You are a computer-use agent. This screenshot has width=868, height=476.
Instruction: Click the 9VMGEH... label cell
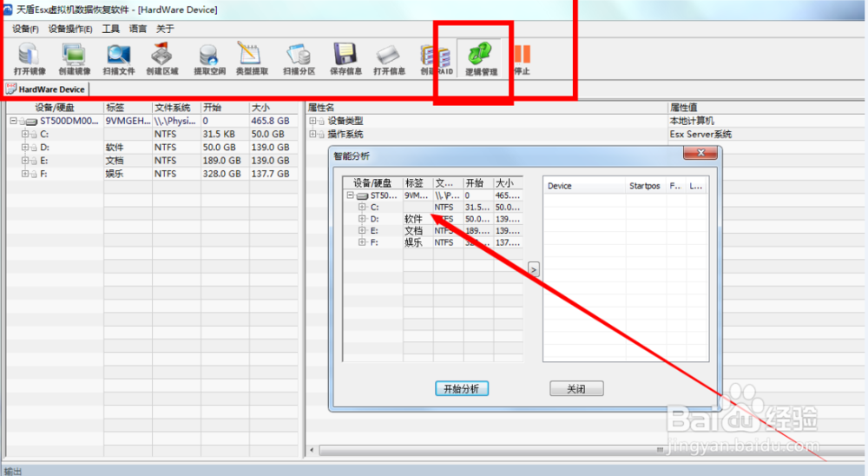point(128,121)
